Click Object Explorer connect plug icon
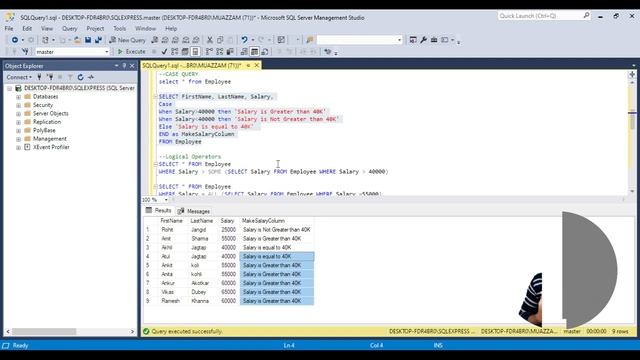 pos(40,77)
